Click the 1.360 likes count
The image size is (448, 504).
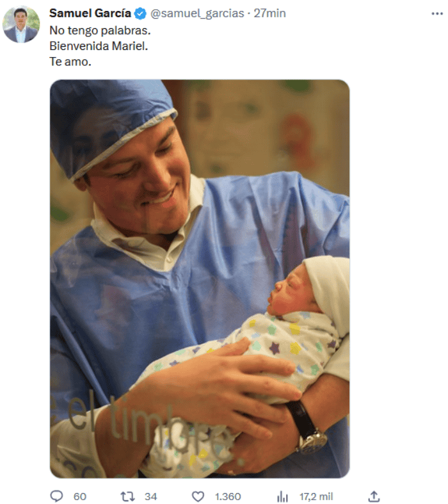point(228,496)
